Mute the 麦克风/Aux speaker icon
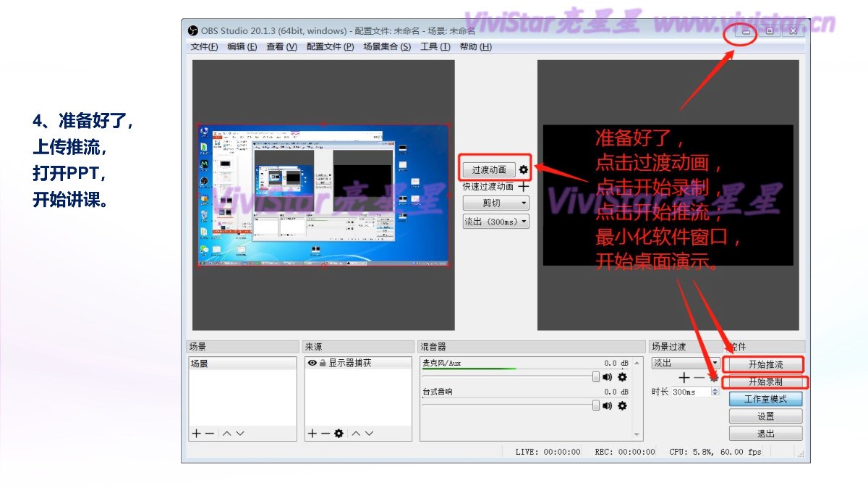Image resolution: width=868 pixels, height=488 pixels. click(608, 376)
